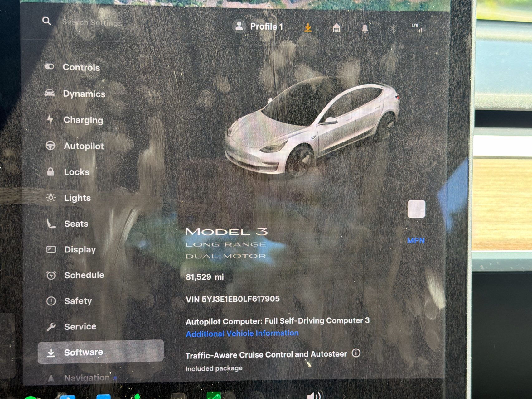Image resolution: width=532 pixels, height=399 pixels.
Task: Open the Controls menu
Action: point(72,67)
